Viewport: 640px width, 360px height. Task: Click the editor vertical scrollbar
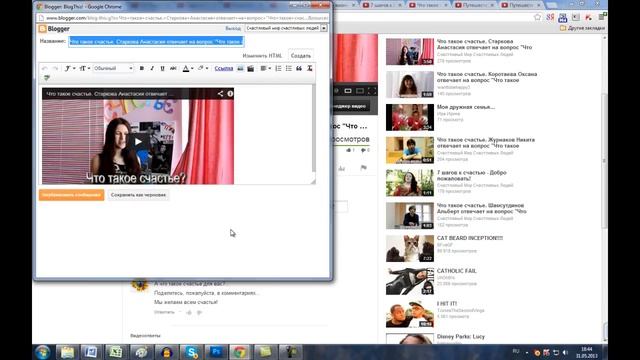point(313,129)
